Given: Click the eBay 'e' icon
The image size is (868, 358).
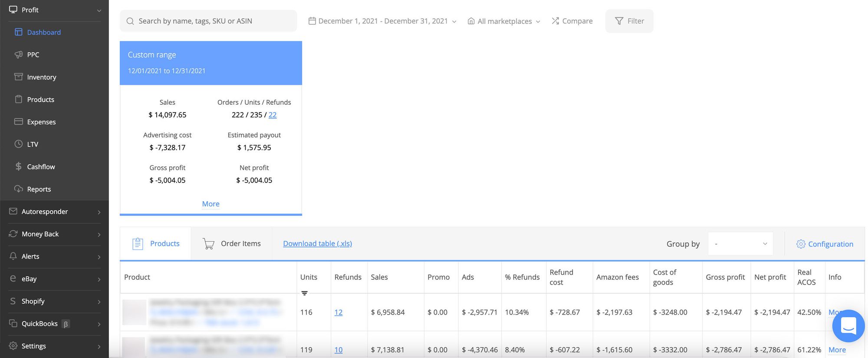Looking at the screenshot, I should (x=13, y=278).
